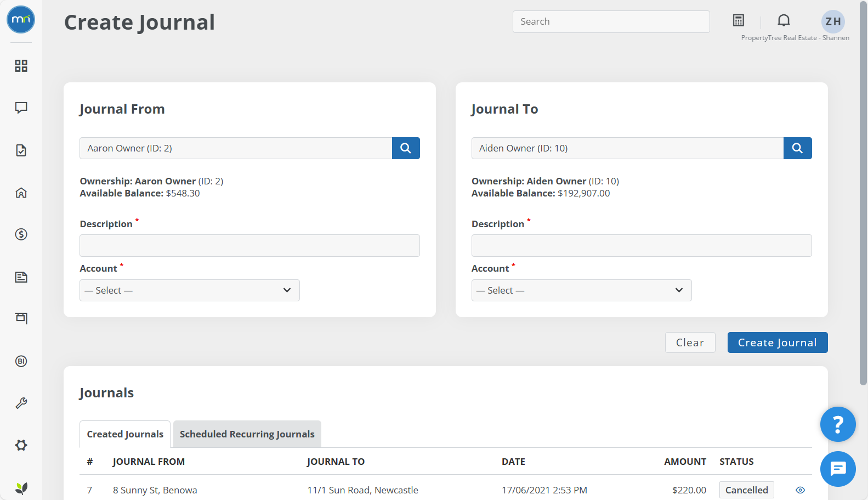This screenshot has height=500, width=868.
Task: Open the reports document sidebar icon
Action: pyautogui.click(x=21, y=277)
